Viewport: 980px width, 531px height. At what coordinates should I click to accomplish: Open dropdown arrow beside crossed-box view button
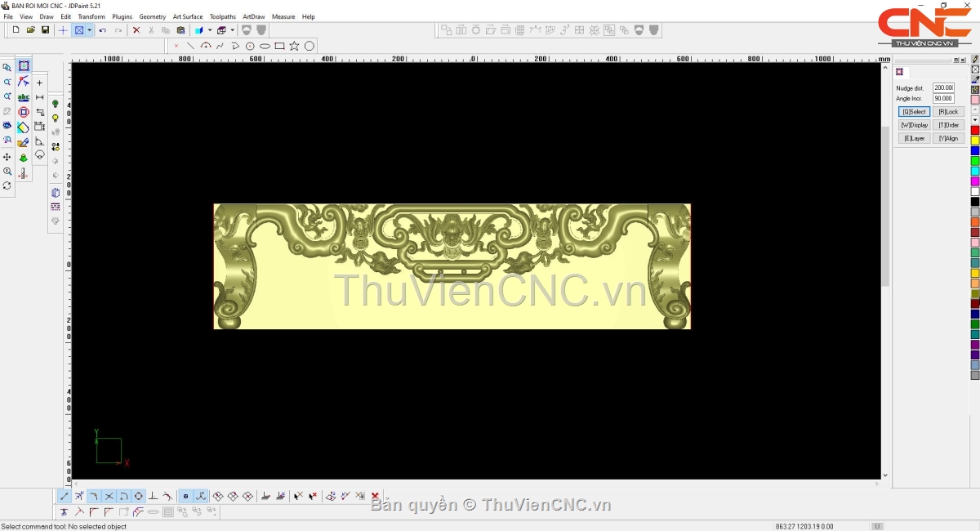pos(89,30)
